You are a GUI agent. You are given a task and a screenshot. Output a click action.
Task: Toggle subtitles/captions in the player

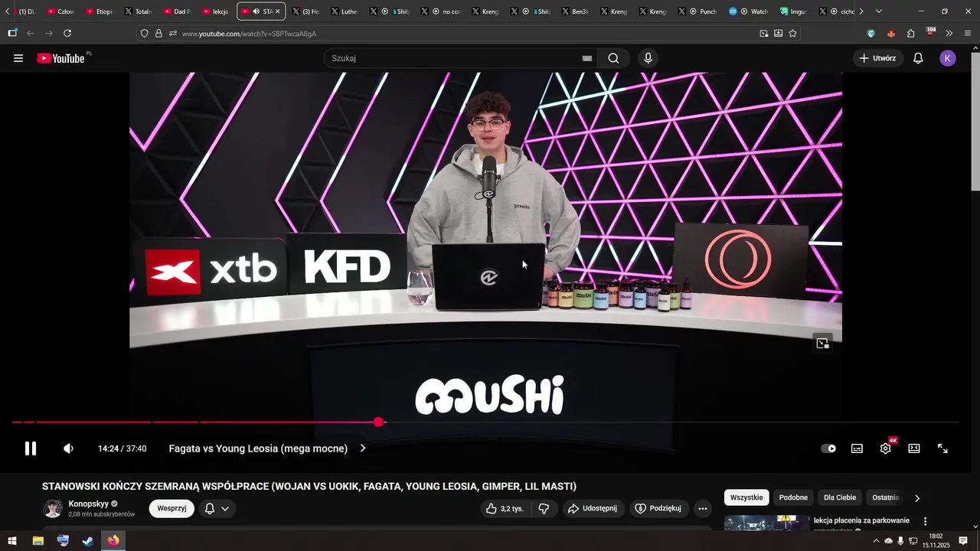[857, 448]
